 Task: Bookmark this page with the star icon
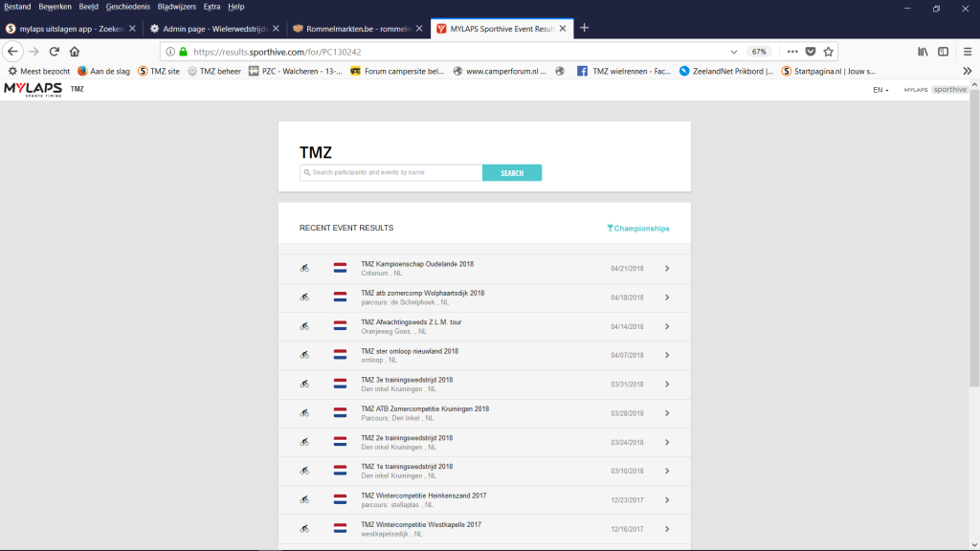tap(829, 52)
